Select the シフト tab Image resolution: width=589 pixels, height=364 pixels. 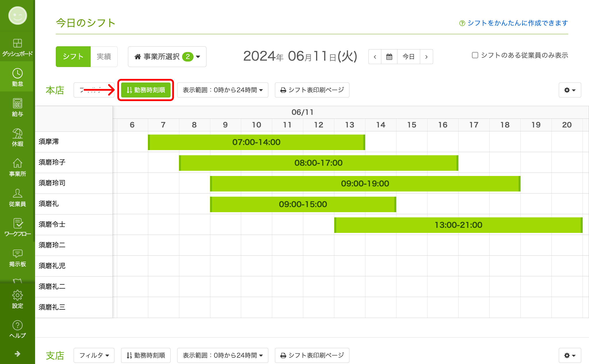click(73, 57)
